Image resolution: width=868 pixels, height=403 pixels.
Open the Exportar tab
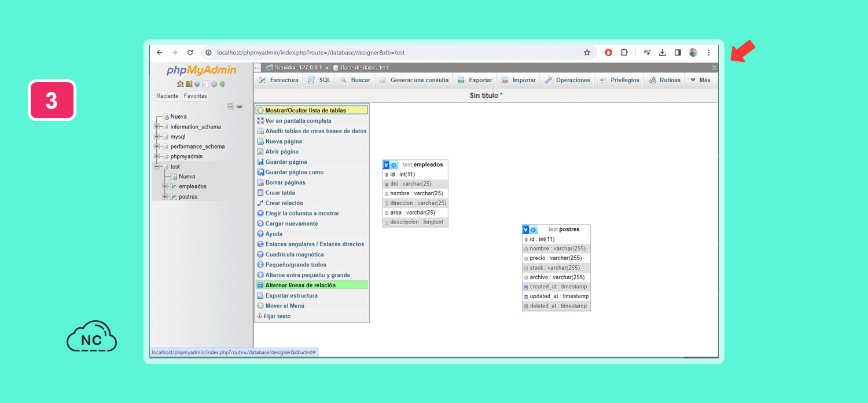475,80
